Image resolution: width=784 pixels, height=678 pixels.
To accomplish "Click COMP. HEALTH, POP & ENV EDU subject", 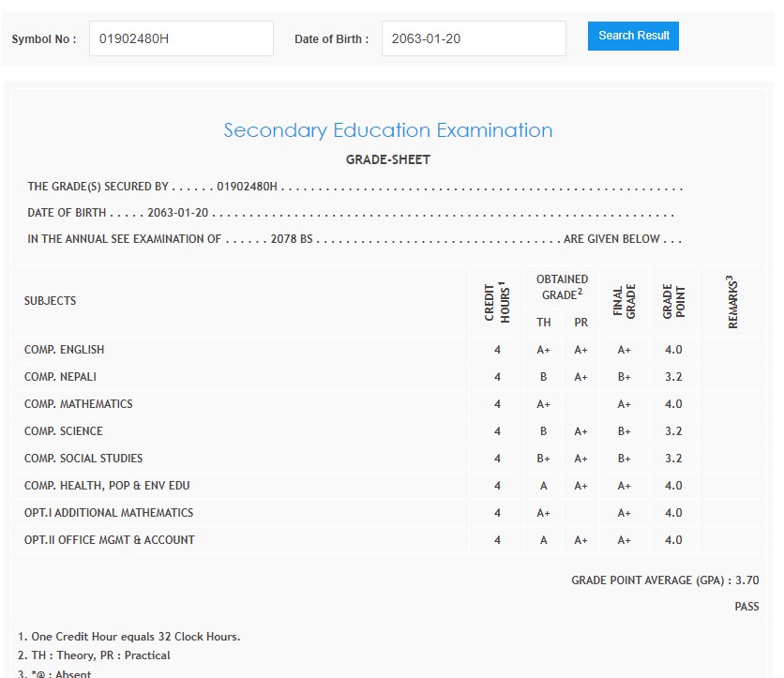I will point(107,486).
